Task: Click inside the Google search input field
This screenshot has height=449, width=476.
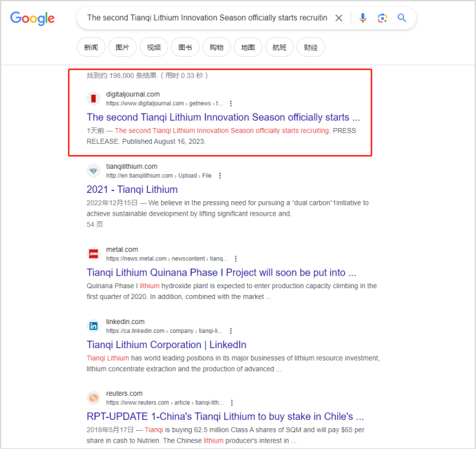Action: tap(207, 18)
